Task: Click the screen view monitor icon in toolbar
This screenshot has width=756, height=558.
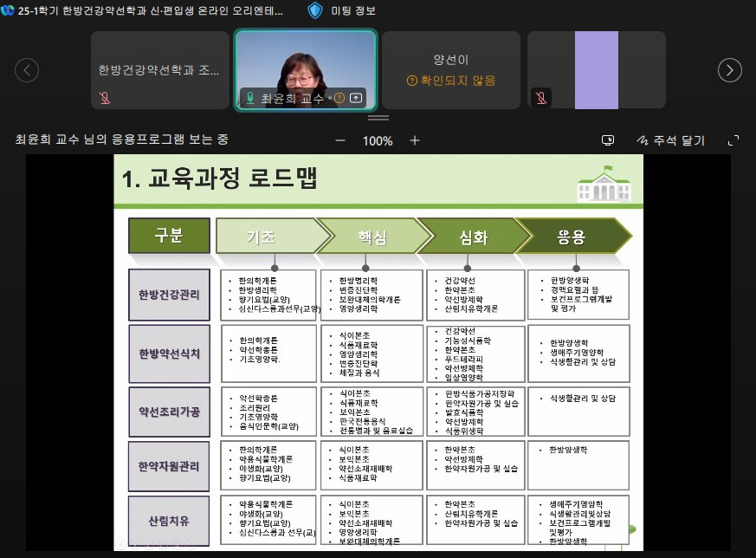Action: click(607, 140)
